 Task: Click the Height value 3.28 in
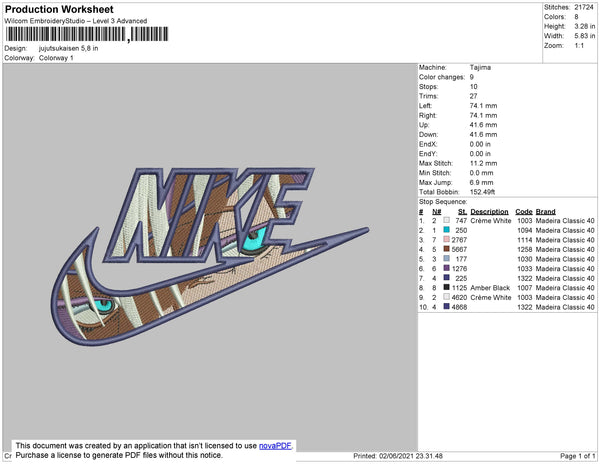(x=585, y=26)
